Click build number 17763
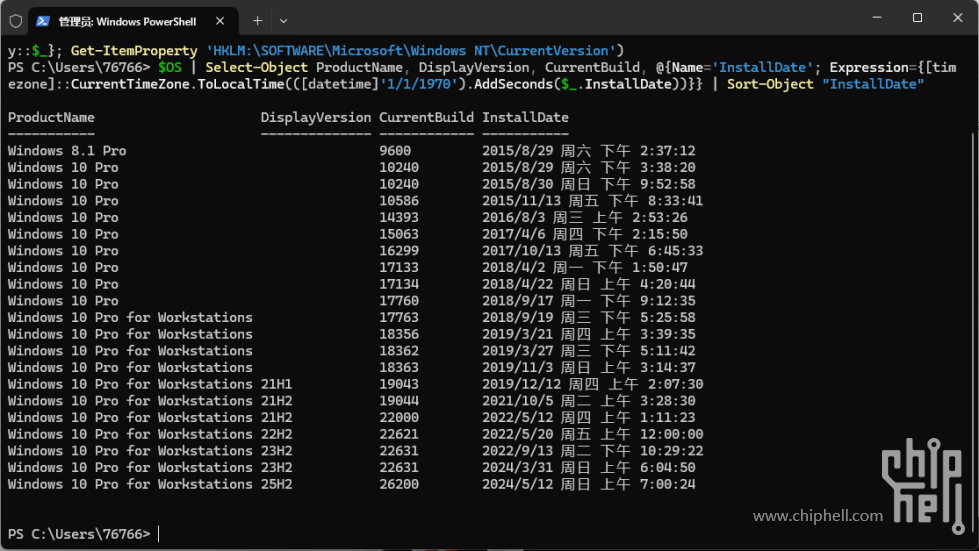This screenshot has width=979, height=551. pyautogui.click(x=399, y=318)
